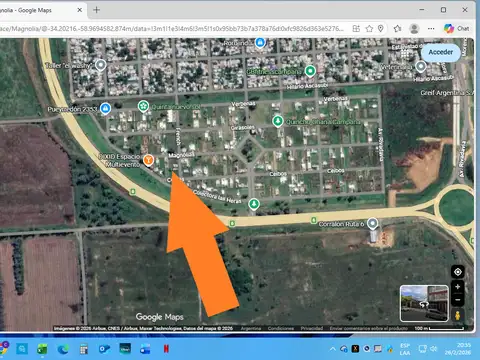480x360 pixels.
Task: Click the volume icon in system tray
Action: point(433,349)
